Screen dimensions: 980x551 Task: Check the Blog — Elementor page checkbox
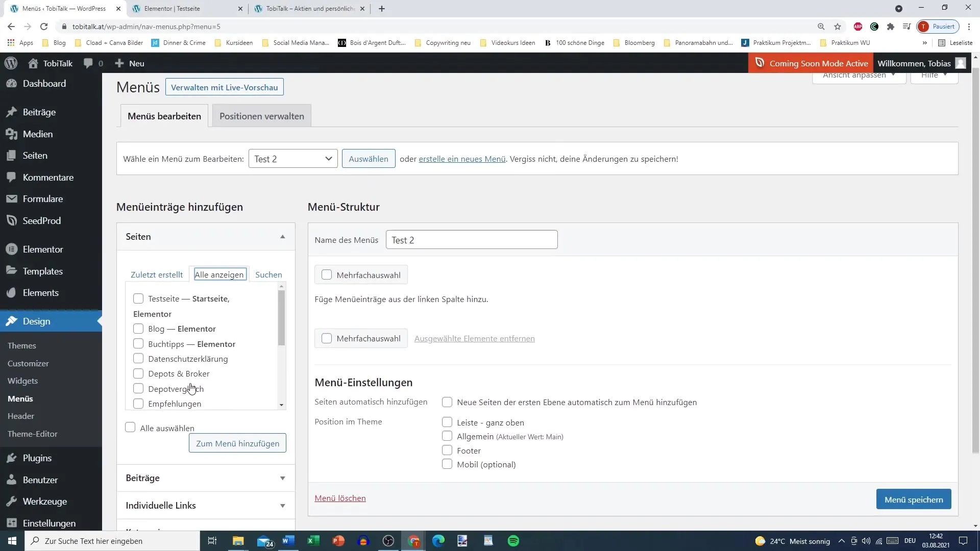[138, 329]
